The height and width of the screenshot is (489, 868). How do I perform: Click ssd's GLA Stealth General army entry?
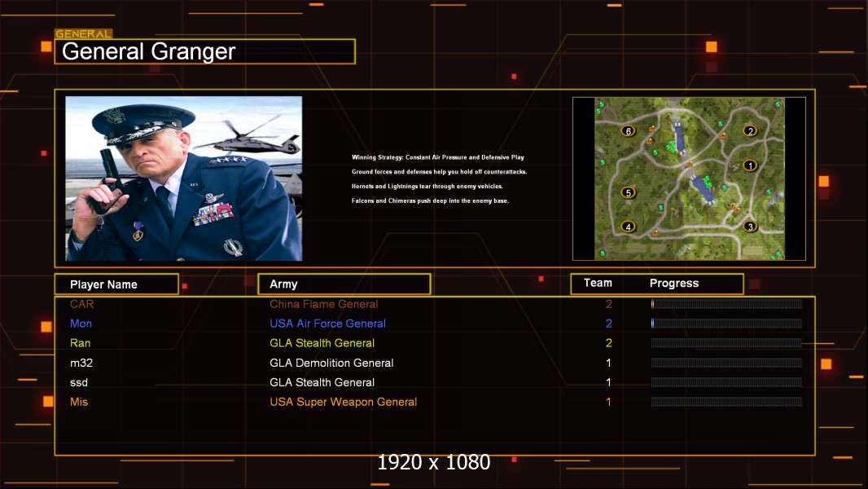(x=322, y=382)
